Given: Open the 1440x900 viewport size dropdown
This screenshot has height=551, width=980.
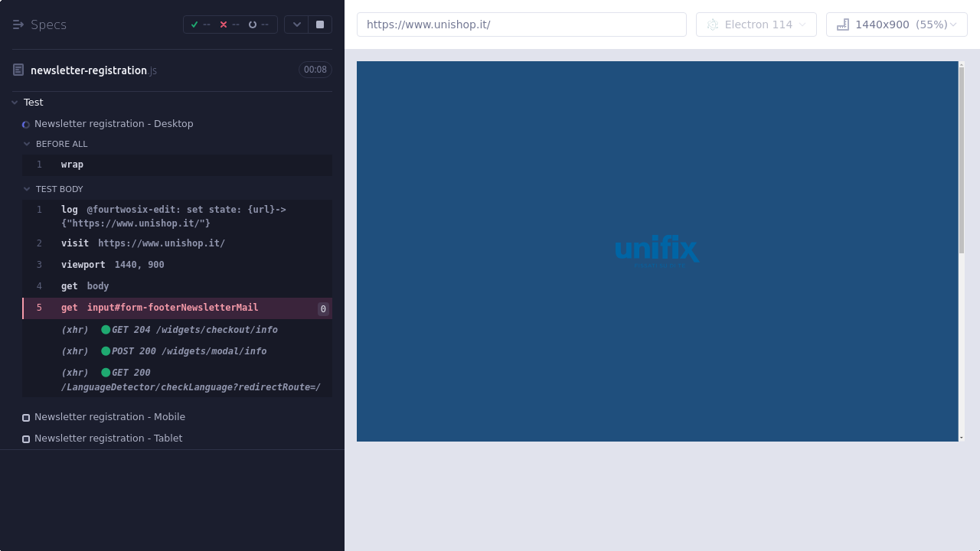Looking at the screenshot, I should pos(953,24).
